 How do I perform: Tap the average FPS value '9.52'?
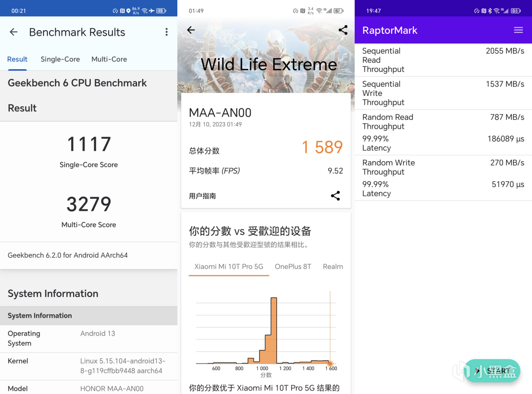[x=335, y=171]
